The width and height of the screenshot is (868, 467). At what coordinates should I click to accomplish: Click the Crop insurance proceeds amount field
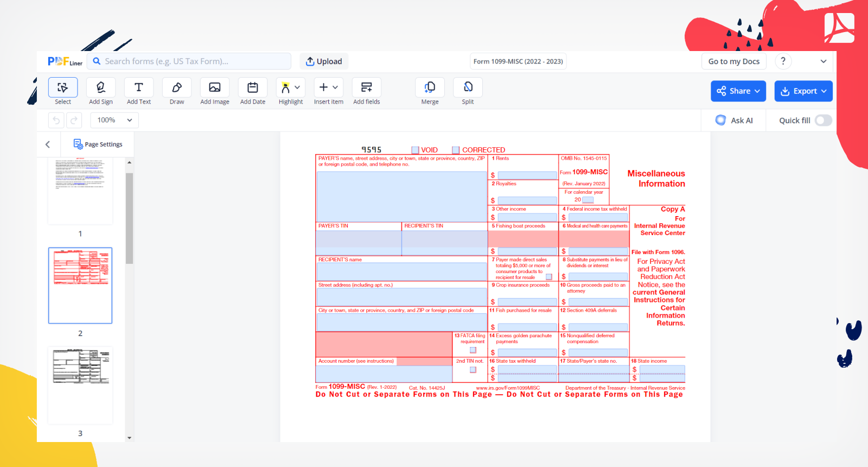(x=527, y=302)
